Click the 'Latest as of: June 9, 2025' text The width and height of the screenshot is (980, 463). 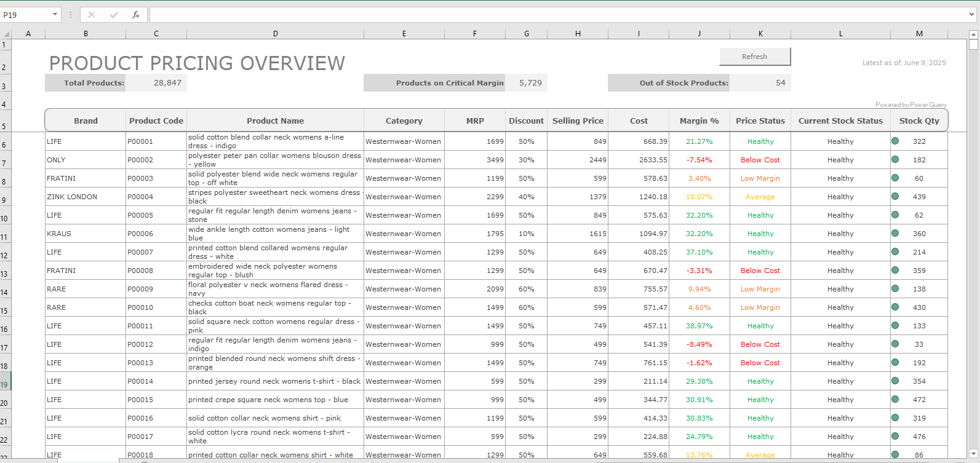[x=904, y=63]
